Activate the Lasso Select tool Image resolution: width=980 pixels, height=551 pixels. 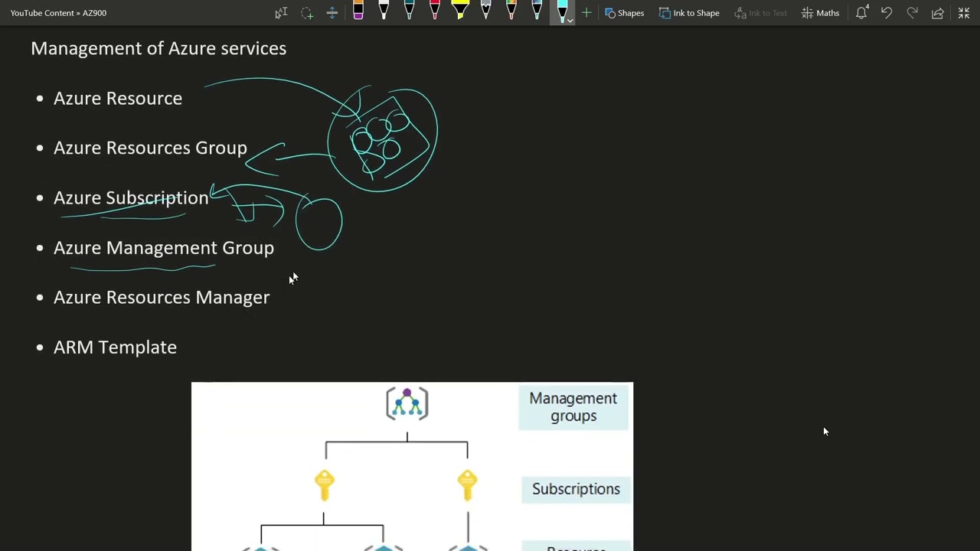pos(307,13)
